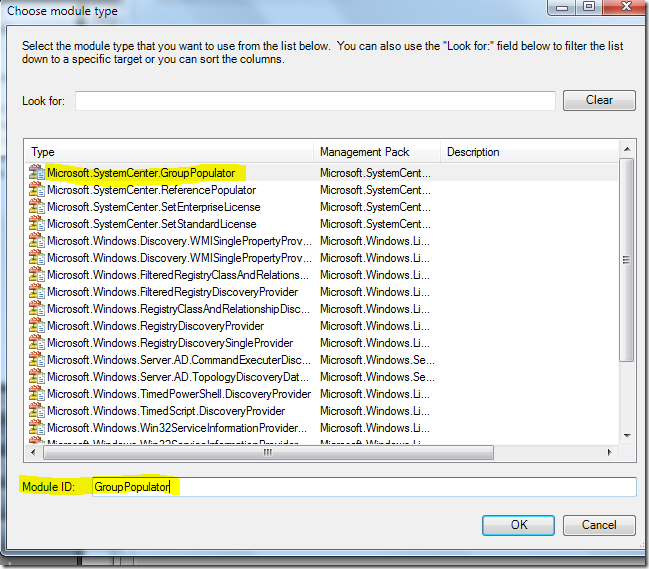Click the icon beside Microsoft.Windows.FilteredRegistryClassAndRelations
The height and width of the screenshot is (569, 649).
37,275
